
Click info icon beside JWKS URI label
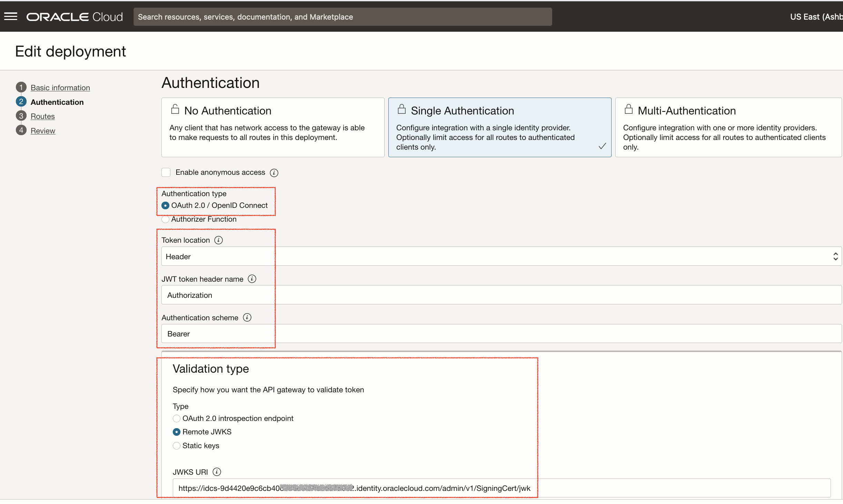coord(217,472)
